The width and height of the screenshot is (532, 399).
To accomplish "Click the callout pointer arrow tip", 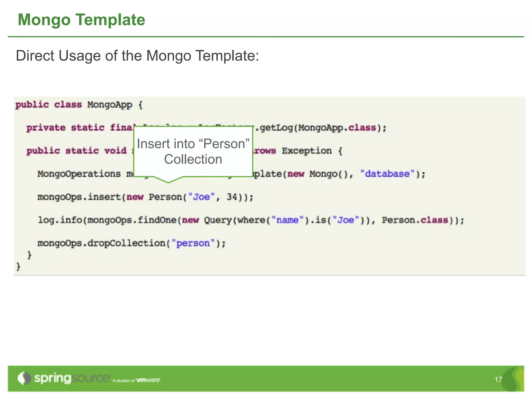I will coord(168,182).
